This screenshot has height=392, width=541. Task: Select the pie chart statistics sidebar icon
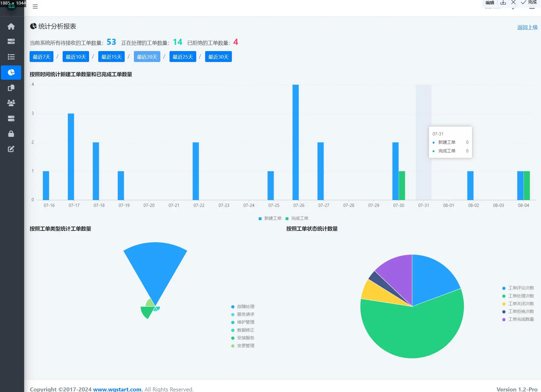(11, 72)
